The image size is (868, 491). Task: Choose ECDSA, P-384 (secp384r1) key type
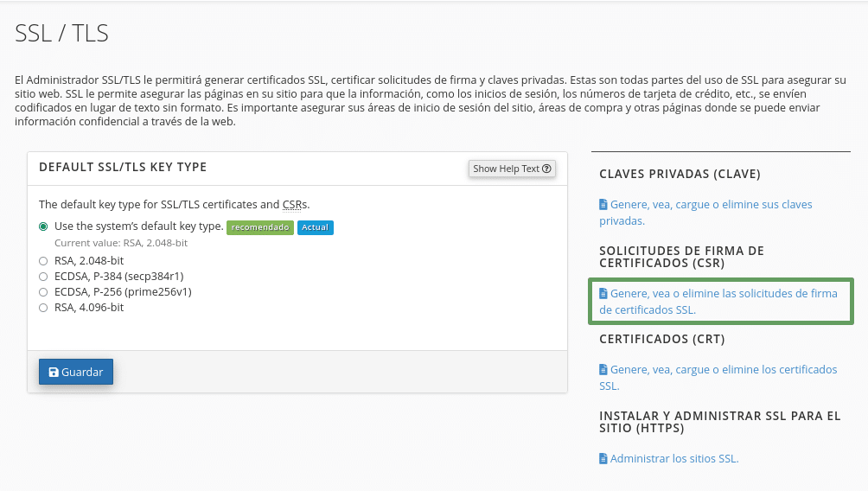(x=43, y=277)
